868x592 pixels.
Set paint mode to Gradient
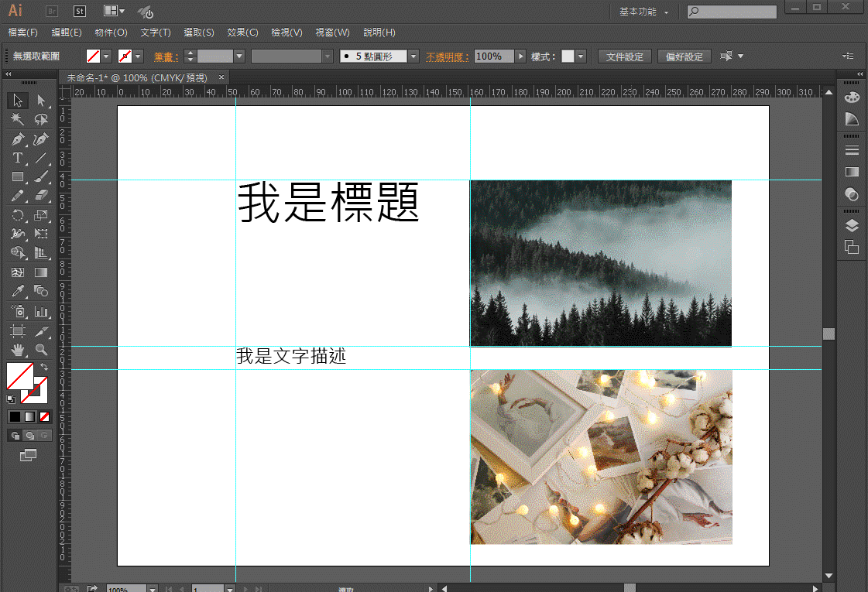[x=30, y=416]
